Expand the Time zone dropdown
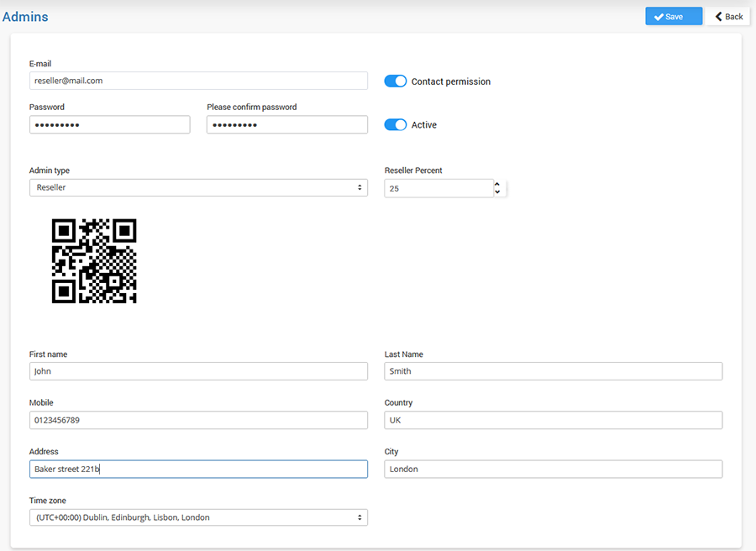 [x=198, y=517]
